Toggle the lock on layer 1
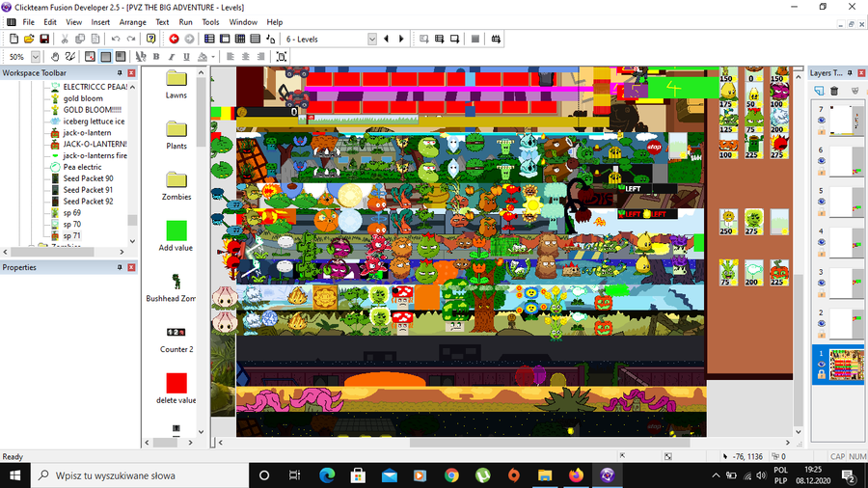868x488 pixels. 821,374
